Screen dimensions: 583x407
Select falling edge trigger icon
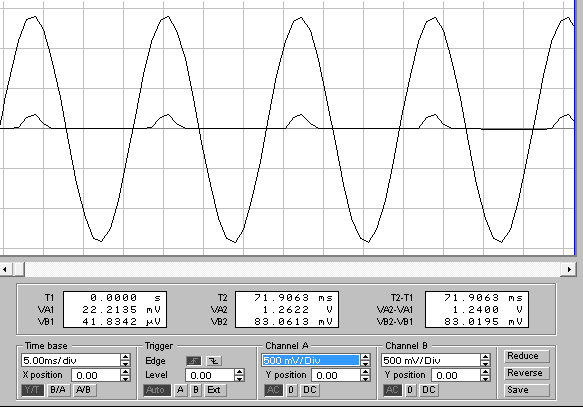pos(213,361)
